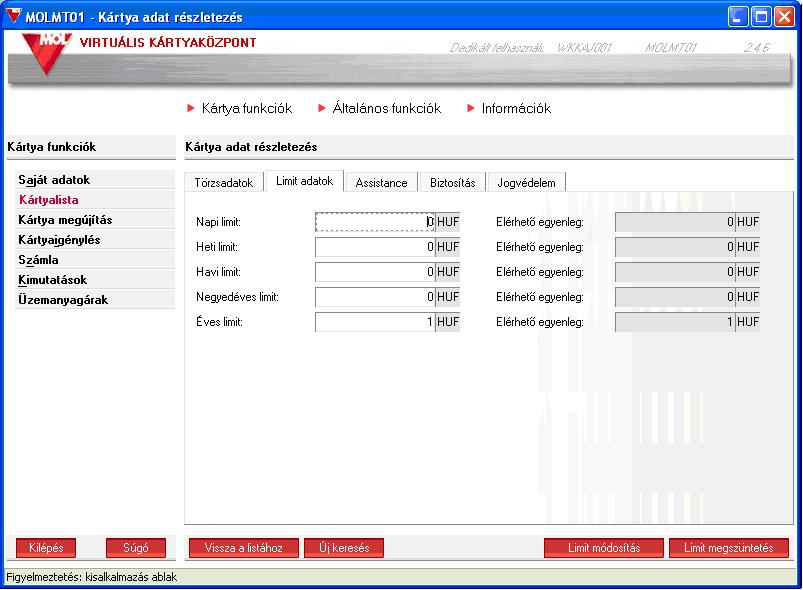Open the Információk top menu
Viewport: 803px width, 590px height.
(516, 109)
